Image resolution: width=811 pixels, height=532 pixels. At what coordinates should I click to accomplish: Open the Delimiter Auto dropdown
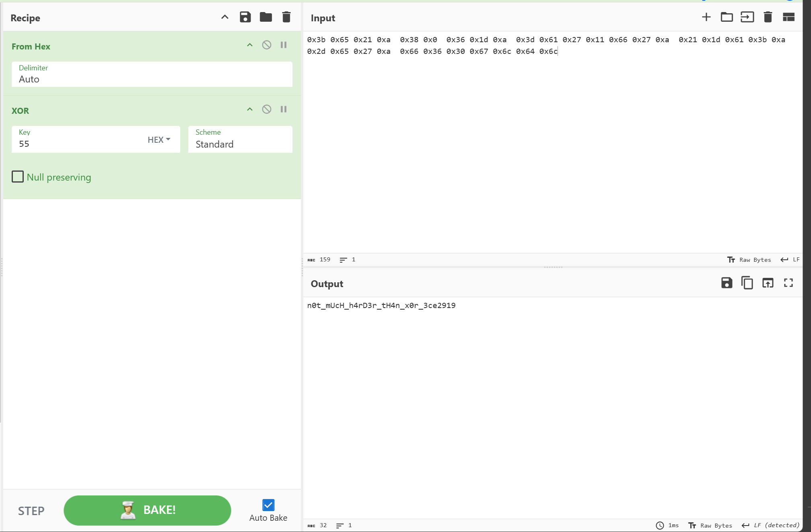pyautogui.click(x=152, y=74)
